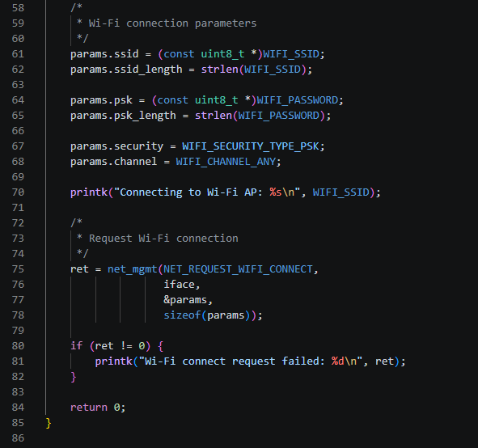Click 'WIFI_PASSWORD' macro on line 64

[297, 100]
